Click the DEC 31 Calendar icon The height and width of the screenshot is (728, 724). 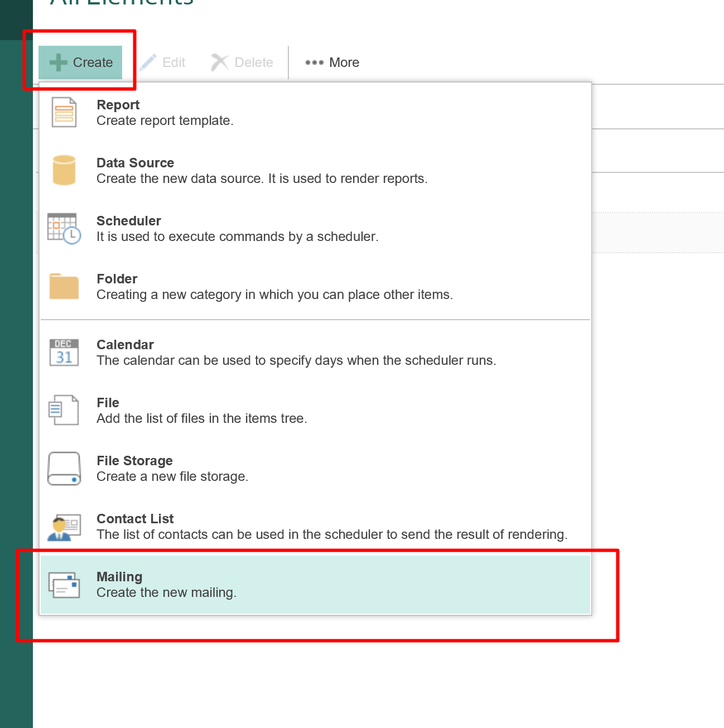click(64, 352)
